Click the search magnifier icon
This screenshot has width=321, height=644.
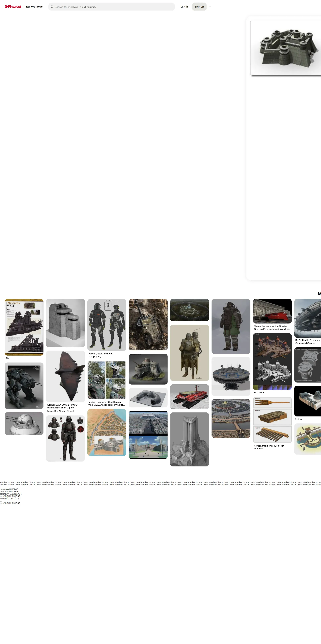click(x=52, y=7)
